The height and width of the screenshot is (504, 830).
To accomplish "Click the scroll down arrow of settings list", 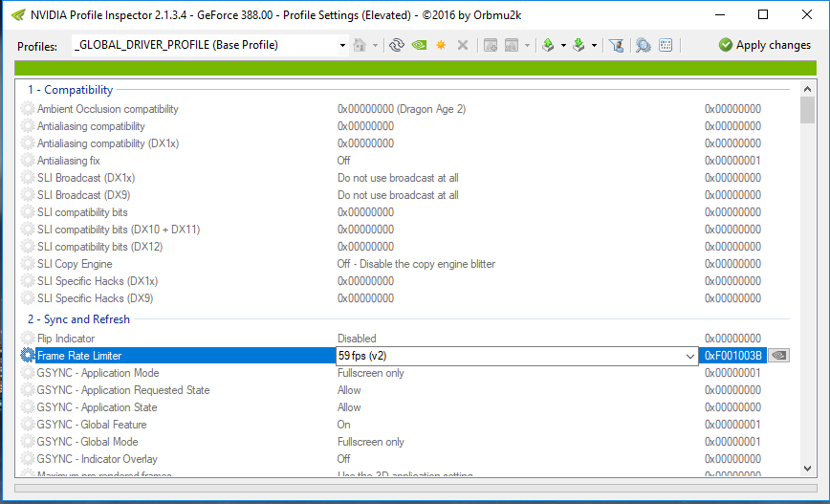I will click(x=807, y=469).
